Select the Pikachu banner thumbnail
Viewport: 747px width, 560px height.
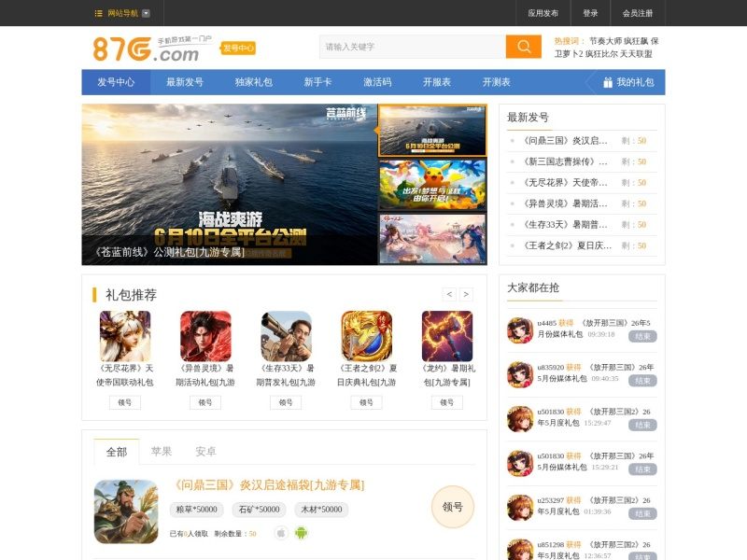(432, 185)
